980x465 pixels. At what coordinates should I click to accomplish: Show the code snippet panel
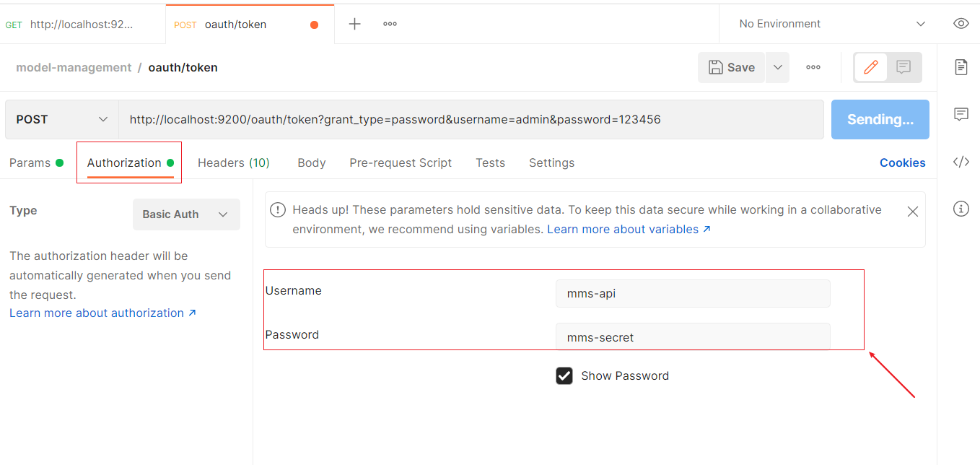pyautogui.click(x=961, y=162)
